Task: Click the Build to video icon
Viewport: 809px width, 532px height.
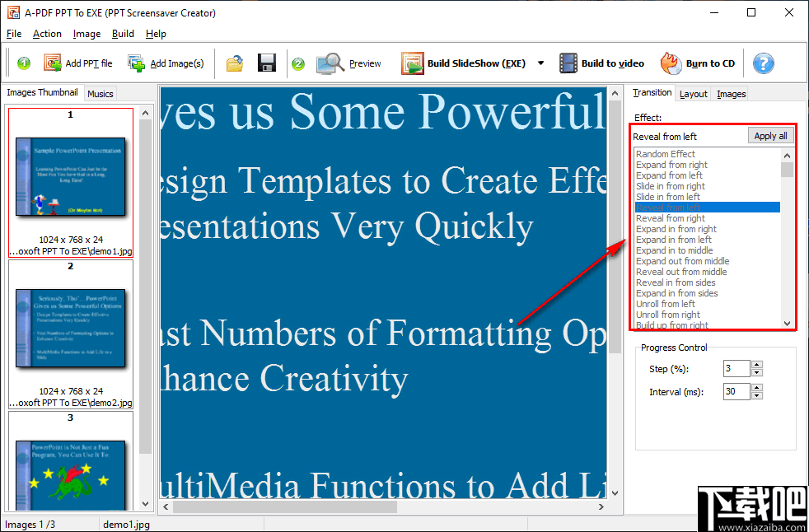Action: point(568,63)
